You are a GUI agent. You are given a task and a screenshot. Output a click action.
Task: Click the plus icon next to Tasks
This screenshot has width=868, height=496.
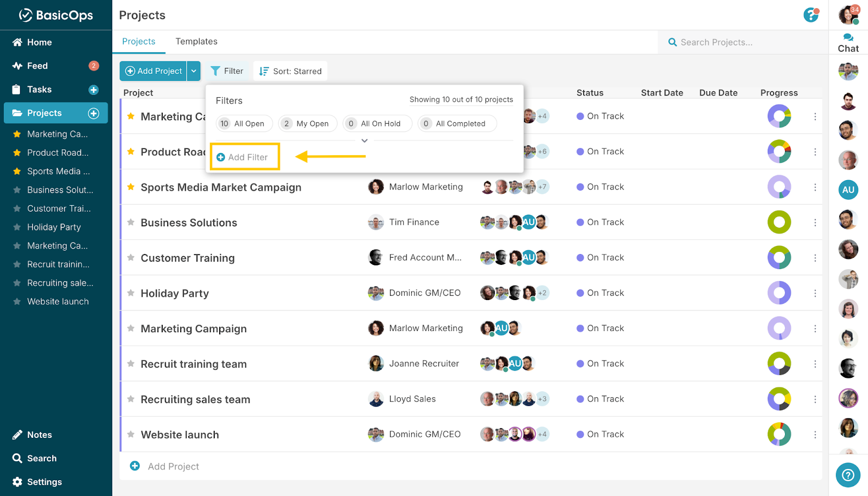click(93, 90)
